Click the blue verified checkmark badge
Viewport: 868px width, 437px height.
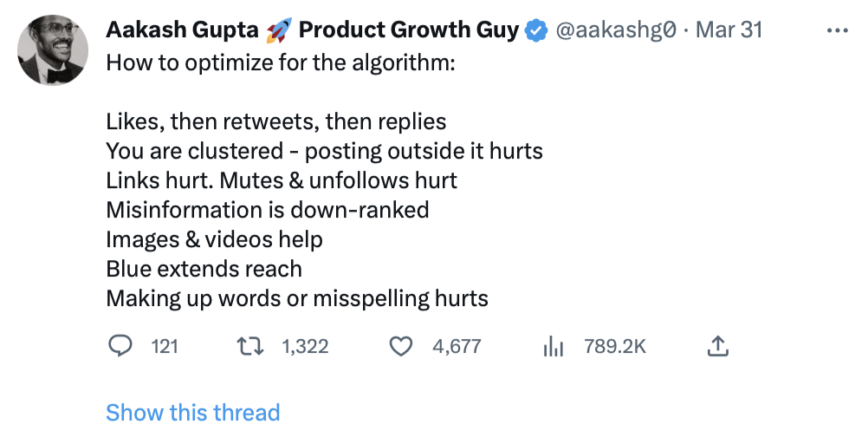pyautogui.click(x=537, y=30)
